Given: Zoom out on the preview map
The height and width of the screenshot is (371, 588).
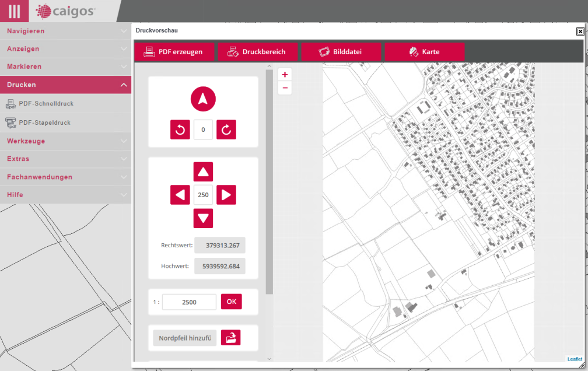Looking at the screenshot, I should pyautogui.click(x=285, y=88).
